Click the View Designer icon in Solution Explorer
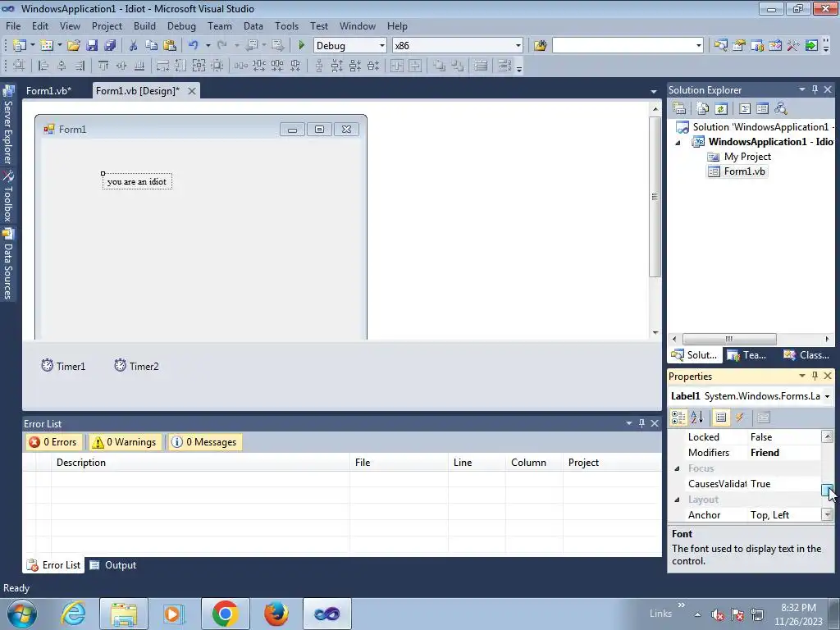The width and height of the screenshot is (840, 630). pyautogui.click(x=762, y=108)
